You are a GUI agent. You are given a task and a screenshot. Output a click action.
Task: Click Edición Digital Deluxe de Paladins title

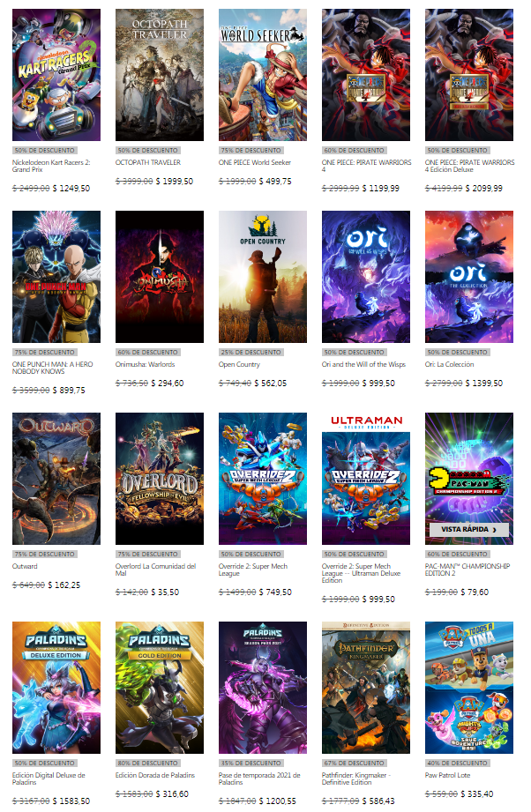49,778
